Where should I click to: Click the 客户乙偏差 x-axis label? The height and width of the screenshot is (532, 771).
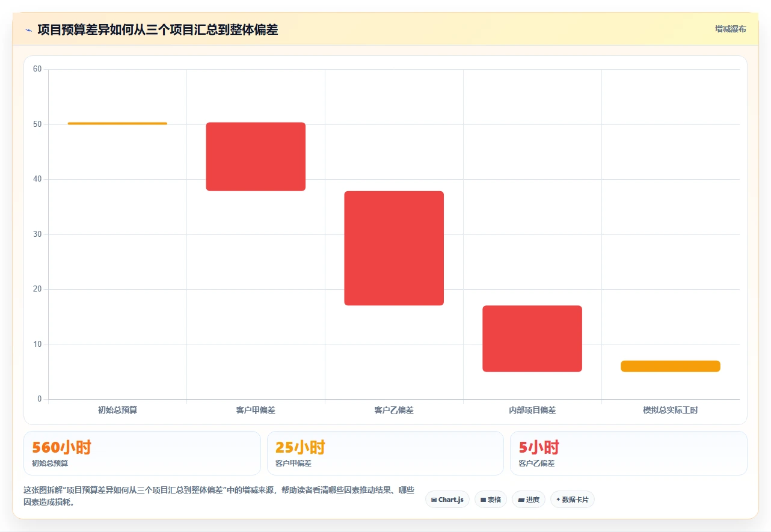394,410
